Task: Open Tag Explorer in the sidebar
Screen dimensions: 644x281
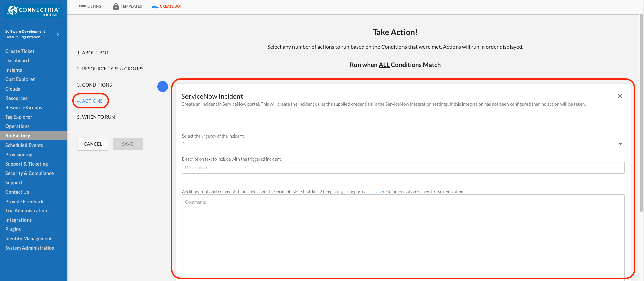Action: click(19, 117)
